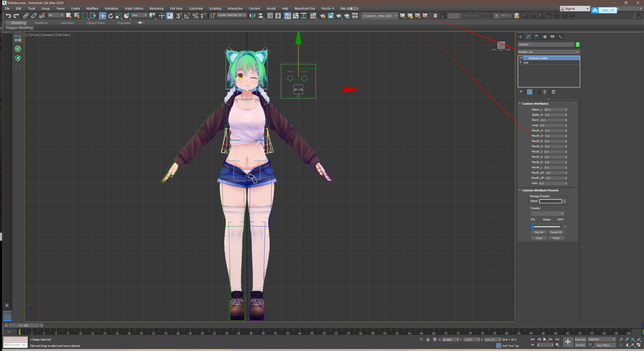The height and width of the screenshot is (351, 644).
Task: Remove modifier with trash icon
Action: [x=545, y=92]
